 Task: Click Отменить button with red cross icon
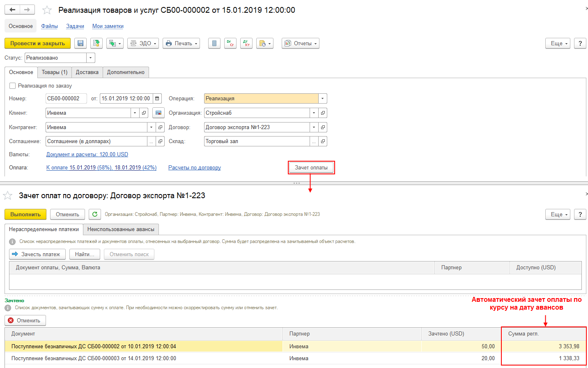[x=25, y=320]
